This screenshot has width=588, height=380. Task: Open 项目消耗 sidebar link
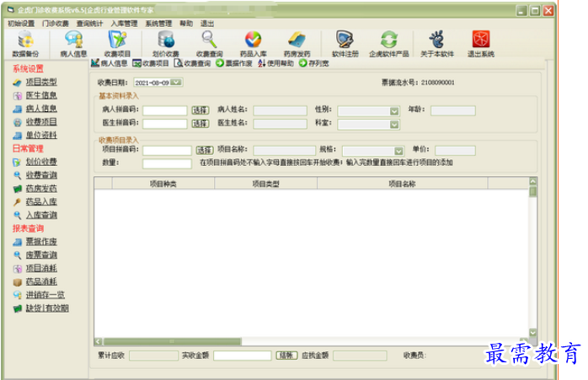(41, 268)
